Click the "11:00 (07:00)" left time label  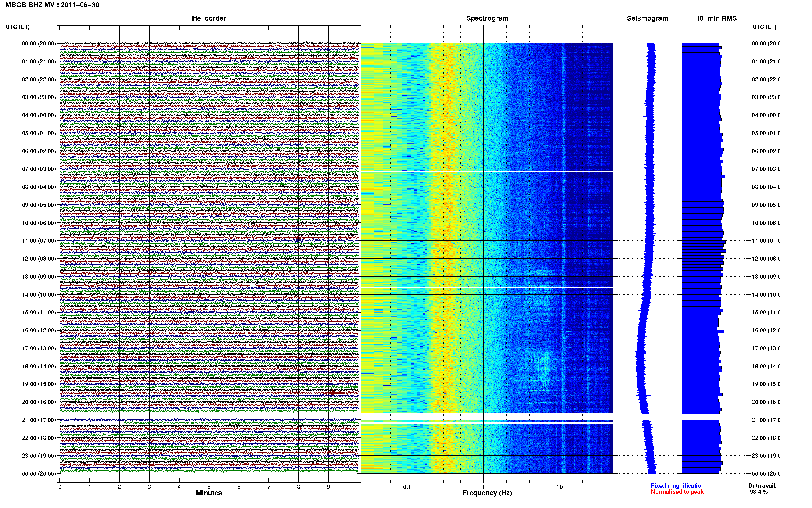click(x=39, y=241)
